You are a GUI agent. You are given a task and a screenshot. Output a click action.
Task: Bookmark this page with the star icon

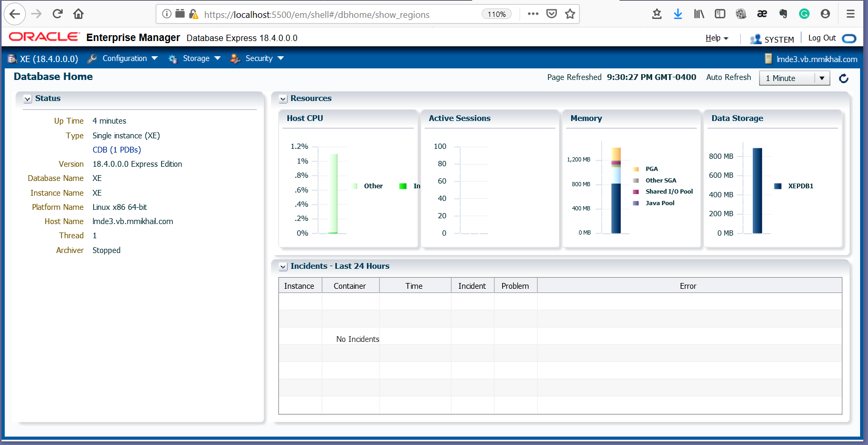[570, 14]
